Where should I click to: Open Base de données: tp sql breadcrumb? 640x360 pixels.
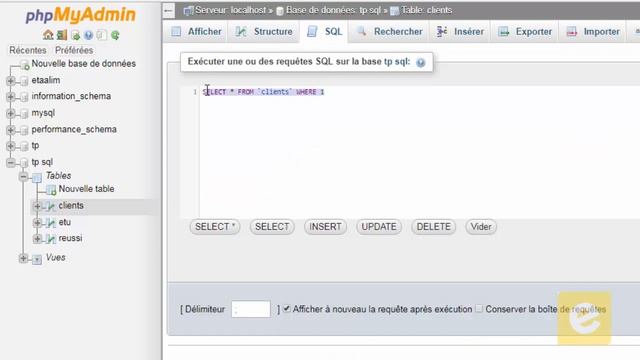(333, 10)
